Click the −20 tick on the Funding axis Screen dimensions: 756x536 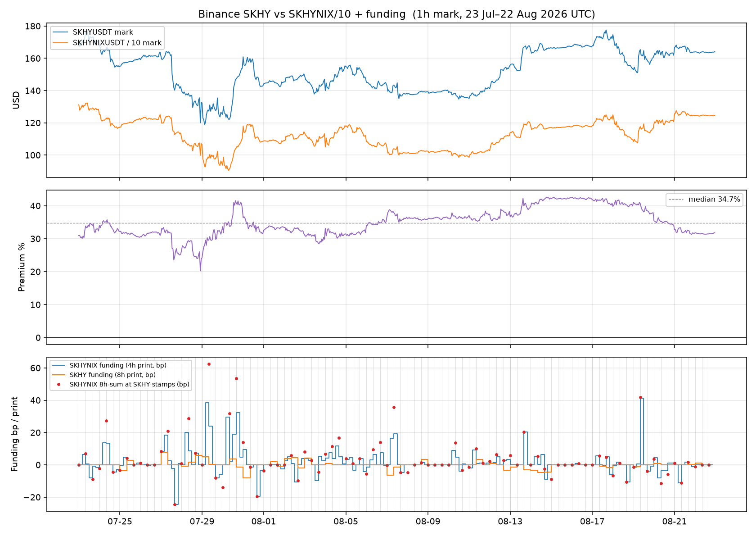coord(32,497)
